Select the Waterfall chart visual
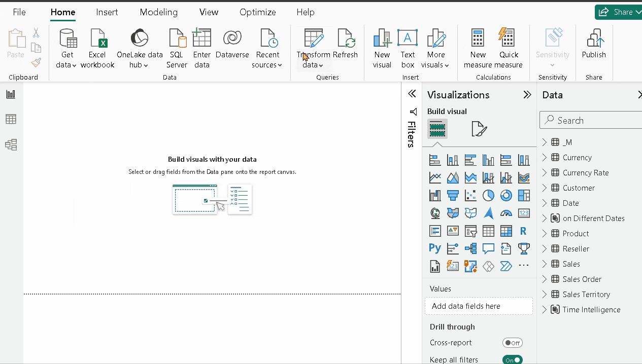This screenshot has width=642, height=364. point(435,196)
